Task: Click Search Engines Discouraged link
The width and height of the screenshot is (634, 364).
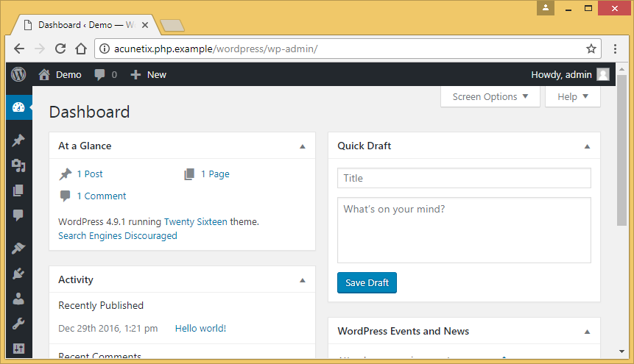Action: tap(118, 236)
